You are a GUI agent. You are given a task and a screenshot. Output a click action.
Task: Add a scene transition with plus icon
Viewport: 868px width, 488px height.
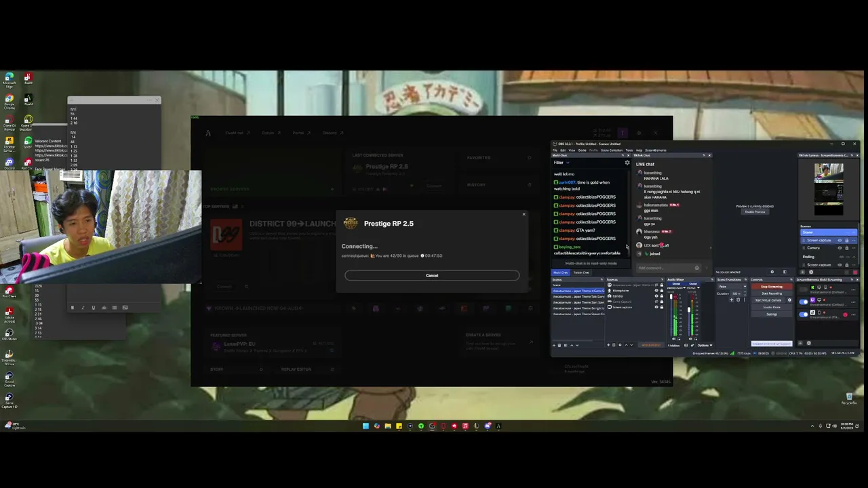coord(731,300)
